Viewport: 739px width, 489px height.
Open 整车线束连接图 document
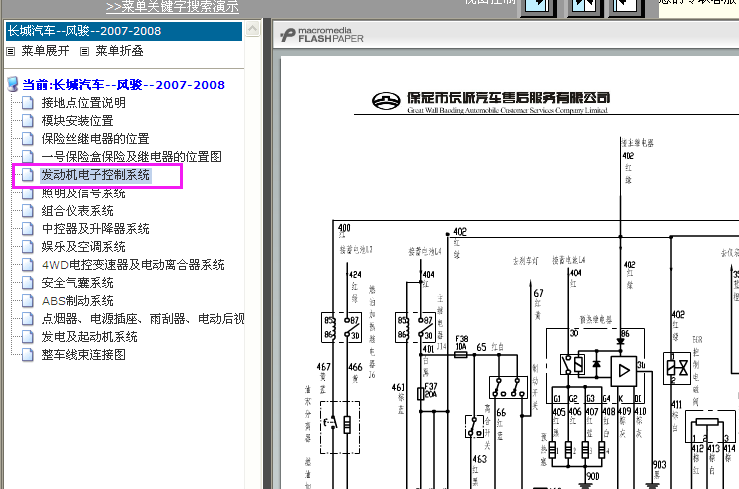pyautogui.click(x=83, y=355)
